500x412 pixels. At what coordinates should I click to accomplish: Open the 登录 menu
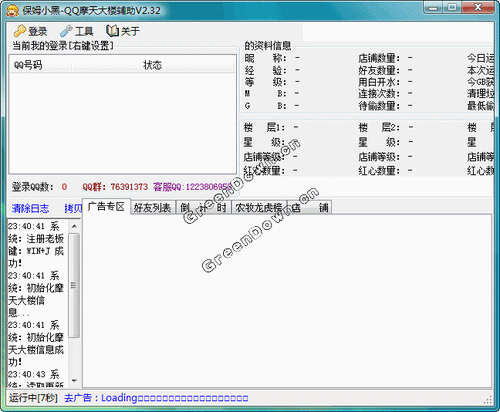coord(31,31)
